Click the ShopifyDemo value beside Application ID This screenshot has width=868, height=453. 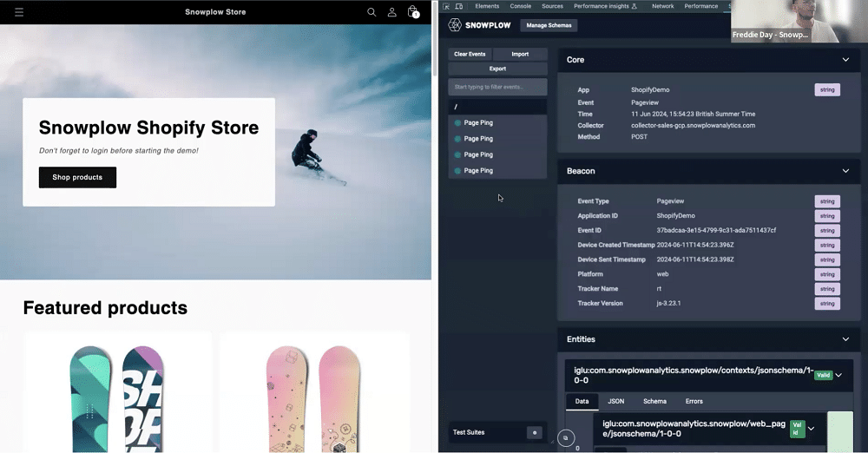click(676, 216)
